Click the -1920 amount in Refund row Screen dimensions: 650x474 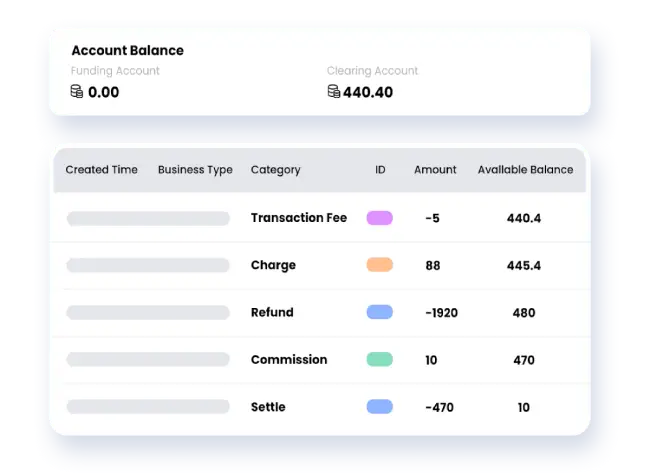tap(441, 313)
